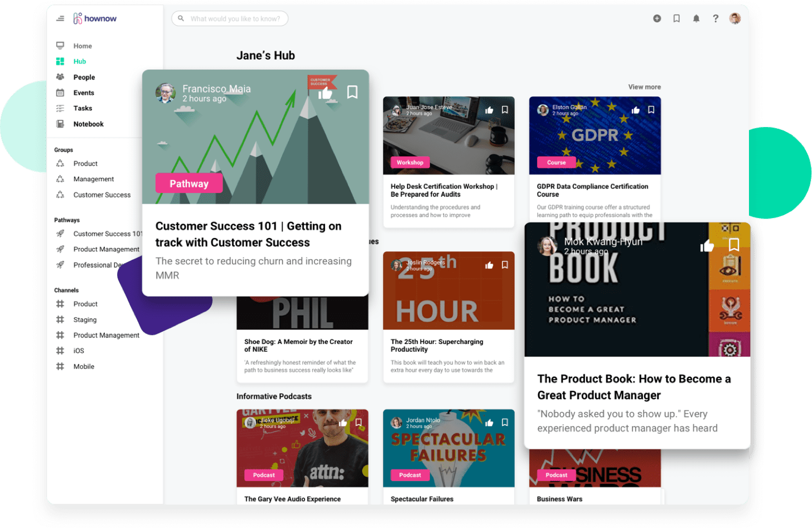Click the plus add icon in top bar

pyautogui.click(x=657, y=18)
